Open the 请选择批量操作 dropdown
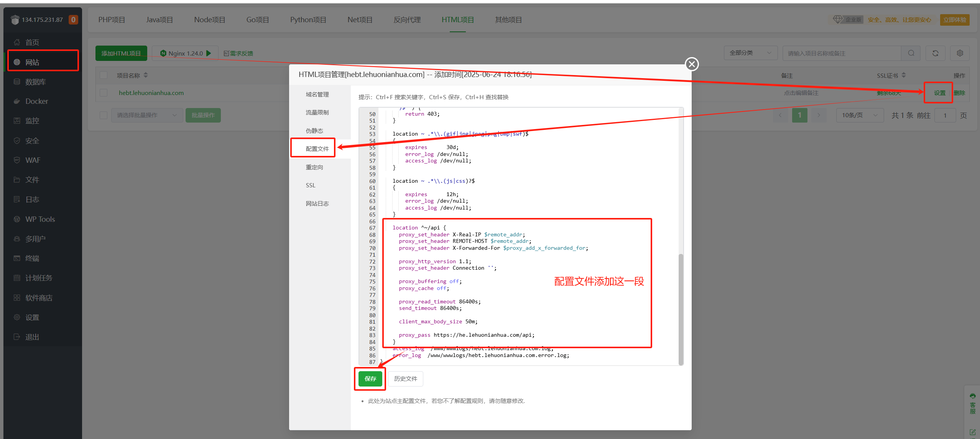 pyautogui.click(x=147, y=115)
